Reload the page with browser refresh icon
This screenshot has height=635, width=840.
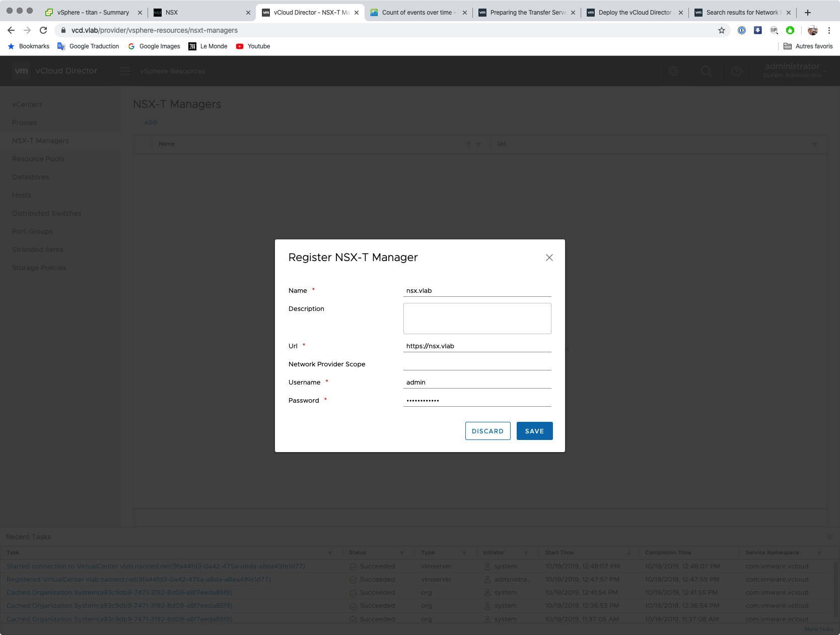43,30
